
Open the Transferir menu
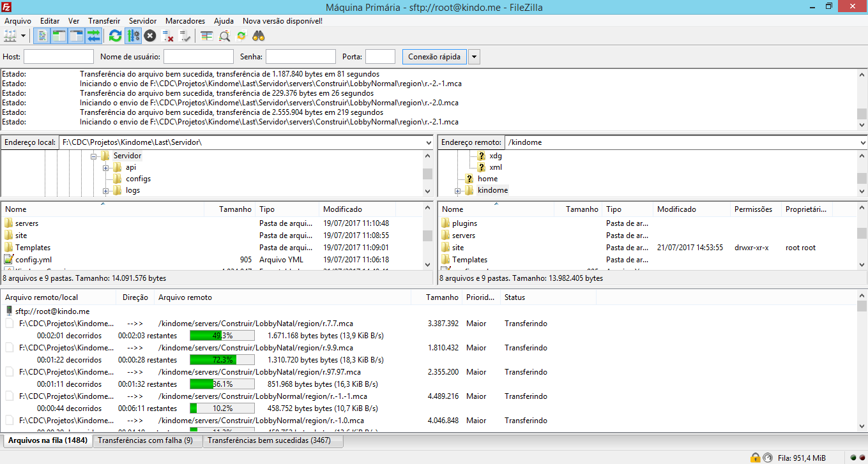(x=104, y=21)
